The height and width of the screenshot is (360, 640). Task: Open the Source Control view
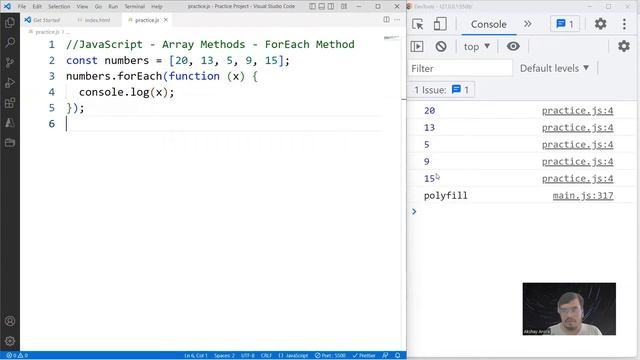pos(10,62)
